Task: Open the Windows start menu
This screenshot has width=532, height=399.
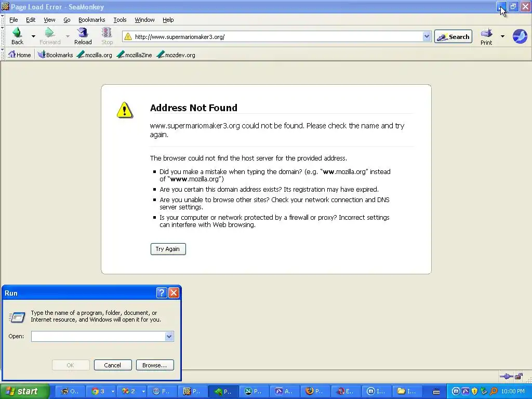Action: pyautogui.click(x=24, y=391)
